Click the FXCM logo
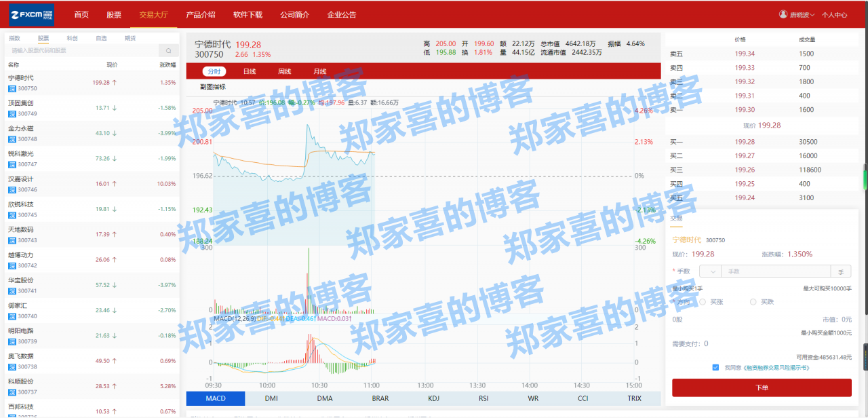The image size is (868, 418). pyautogui.click(x=32, y=15)
